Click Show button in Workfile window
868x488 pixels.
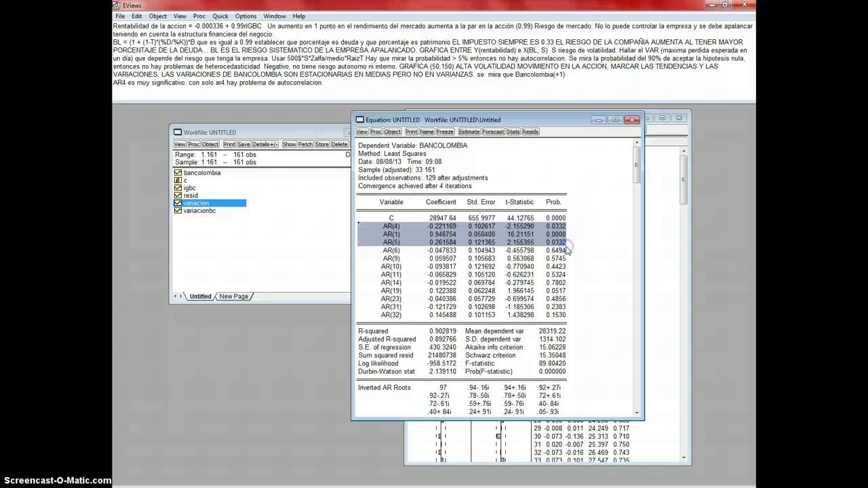click(x=290, y=144)
